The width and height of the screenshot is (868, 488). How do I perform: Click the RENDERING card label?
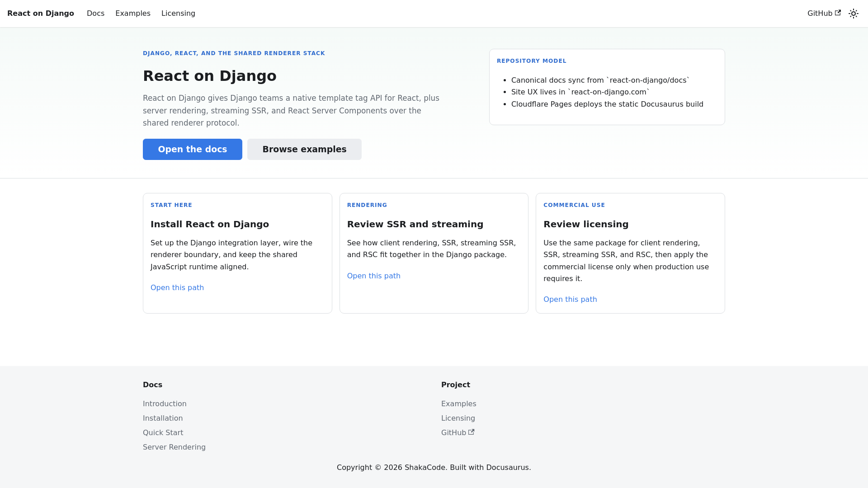tap(367, 205)
